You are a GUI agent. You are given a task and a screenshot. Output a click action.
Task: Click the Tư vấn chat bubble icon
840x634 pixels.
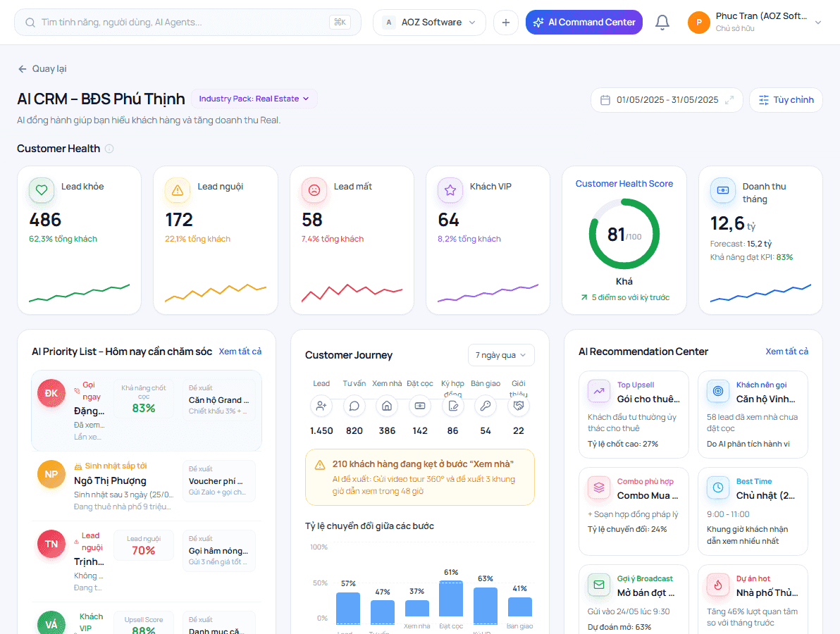coord(354,406)
